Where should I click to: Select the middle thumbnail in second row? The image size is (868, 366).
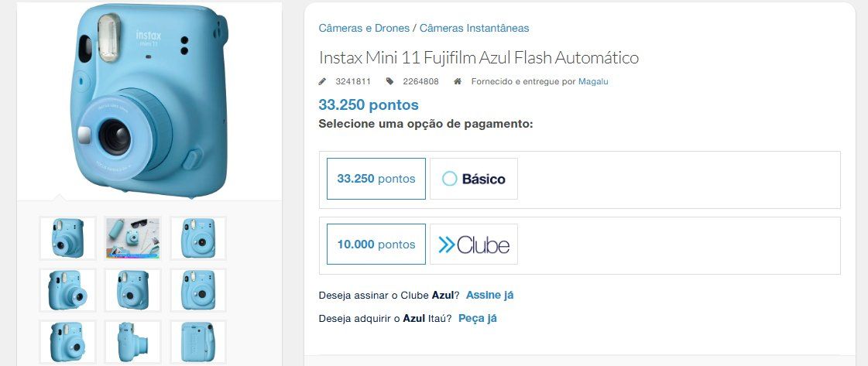pyautogui.click(x=133, y=290)
